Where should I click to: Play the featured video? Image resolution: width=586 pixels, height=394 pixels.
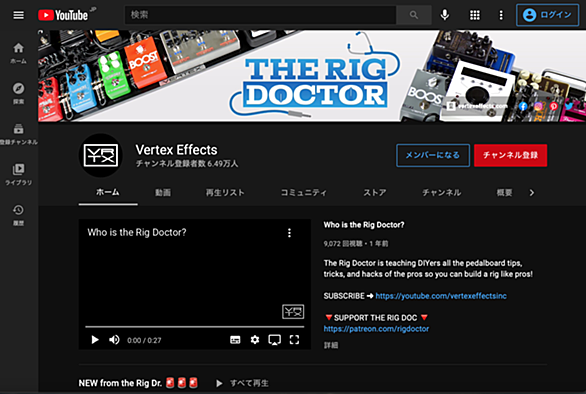(95, 340)
